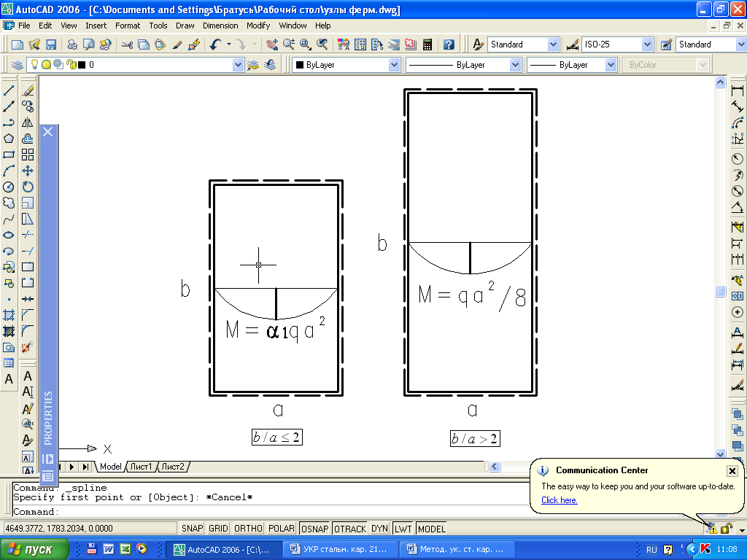The image size is (747, 560).
Task: Click the black ByLayer color square
Action: click(300, 65)
